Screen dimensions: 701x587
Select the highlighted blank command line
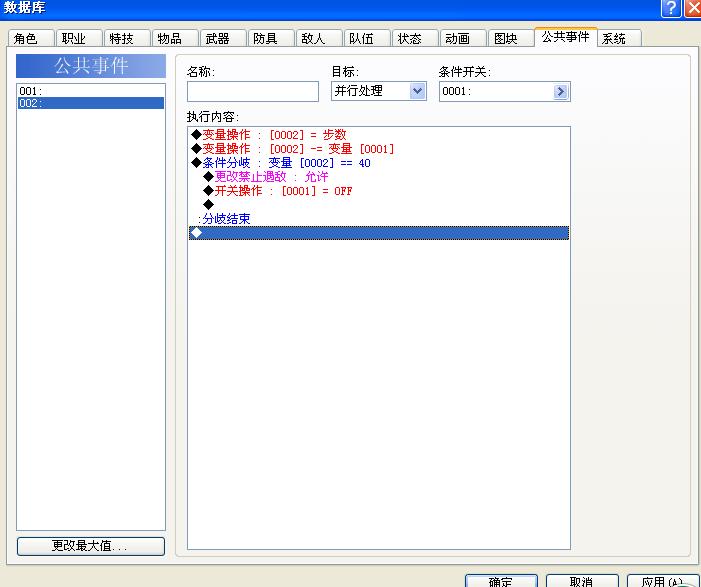click(x=379, y=233)
